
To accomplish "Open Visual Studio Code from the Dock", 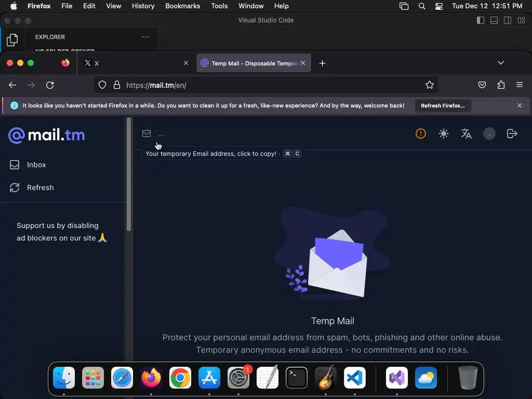I will click(355, 378).
